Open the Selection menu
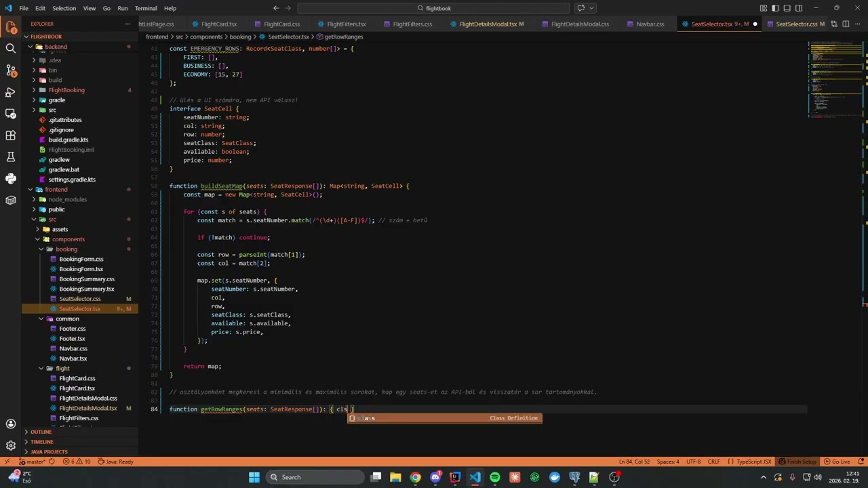The height and width of the screenshot is (488, 868). point(64,8)
